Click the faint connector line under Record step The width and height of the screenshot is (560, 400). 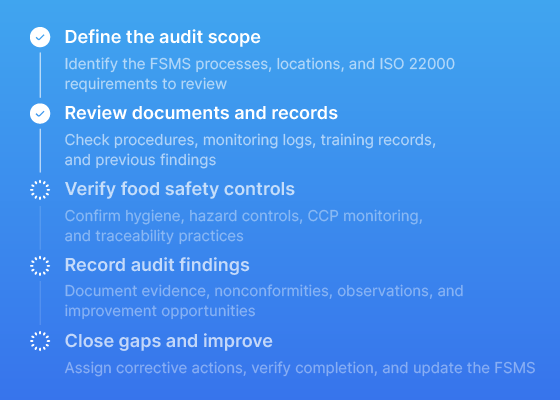[x=40, y=303]
